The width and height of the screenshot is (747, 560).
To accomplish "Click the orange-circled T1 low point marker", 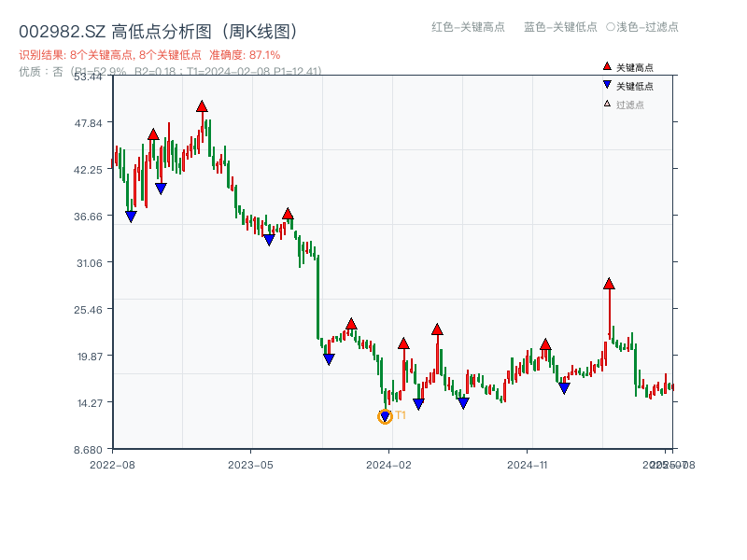I will (385, 417).
